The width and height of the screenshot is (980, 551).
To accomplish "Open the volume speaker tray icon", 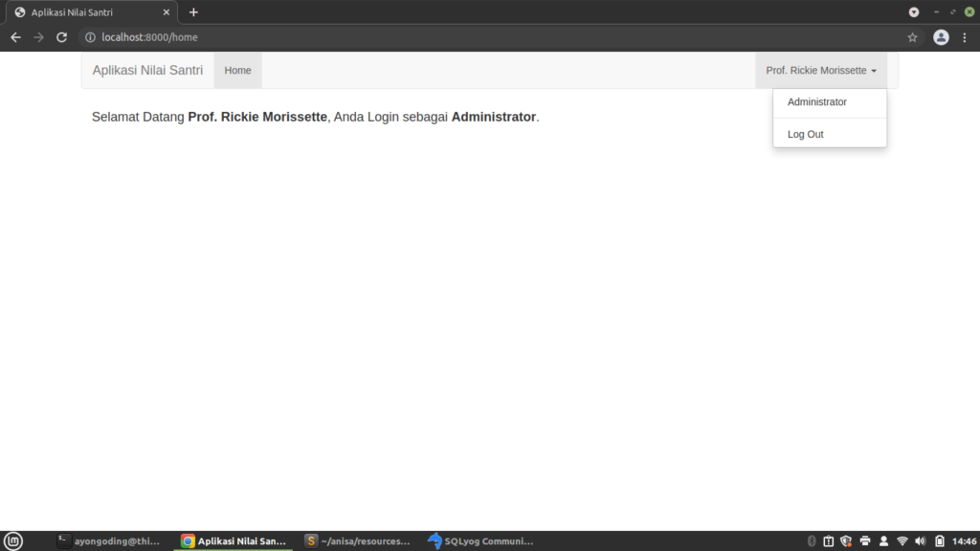I will tap(920, 541).
